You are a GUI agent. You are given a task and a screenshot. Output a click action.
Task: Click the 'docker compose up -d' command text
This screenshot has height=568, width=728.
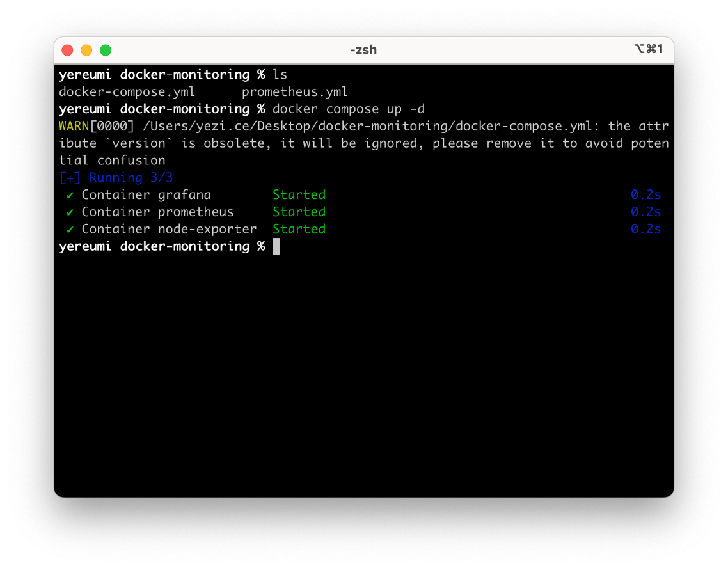[348, 109]
